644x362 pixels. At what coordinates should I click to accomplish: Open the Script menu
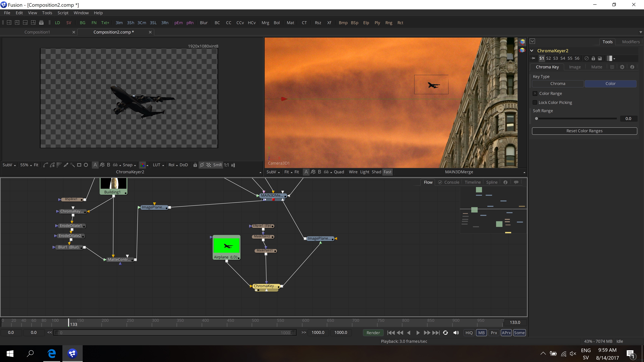(x=63, y=13)
